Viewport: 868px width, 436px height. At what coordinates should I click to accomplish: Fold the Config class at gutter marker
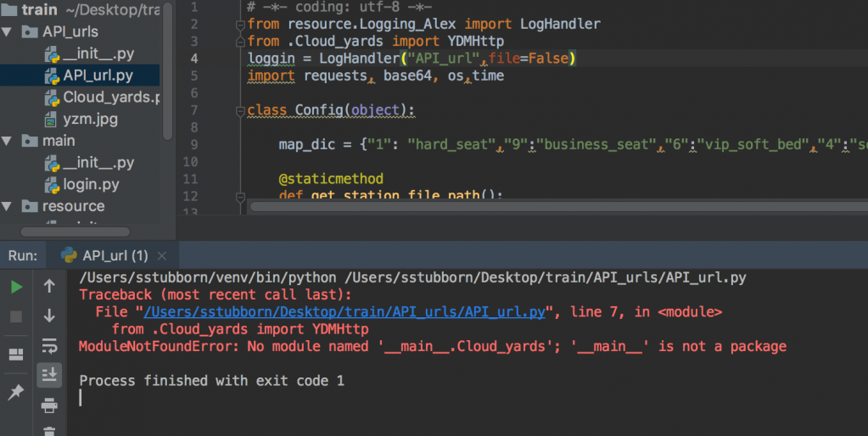pos(242,111)
